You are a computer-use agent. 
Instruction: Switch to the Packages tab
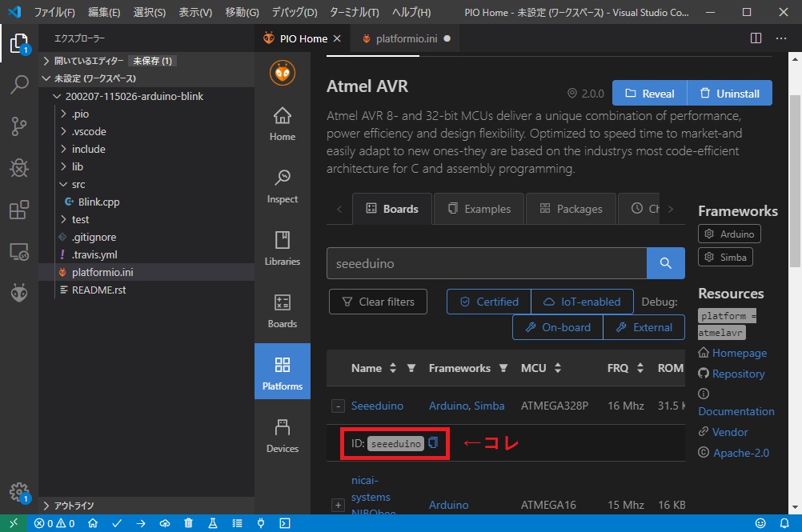tap(571, 209)
